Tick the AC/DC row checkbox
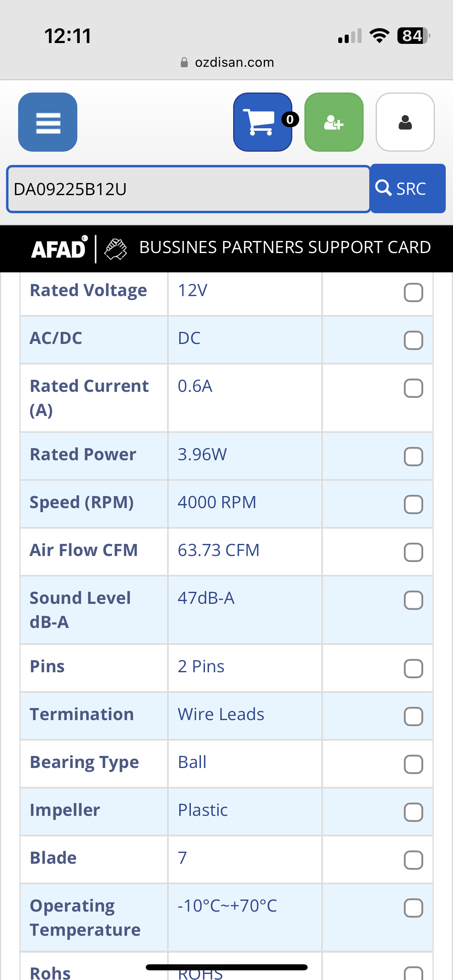This screenshot has width=453, height=980. [413, 340]
